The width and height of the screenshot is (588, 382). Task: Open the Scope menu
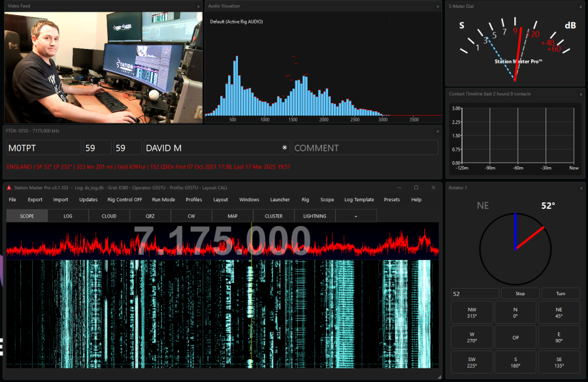[327, 199]
